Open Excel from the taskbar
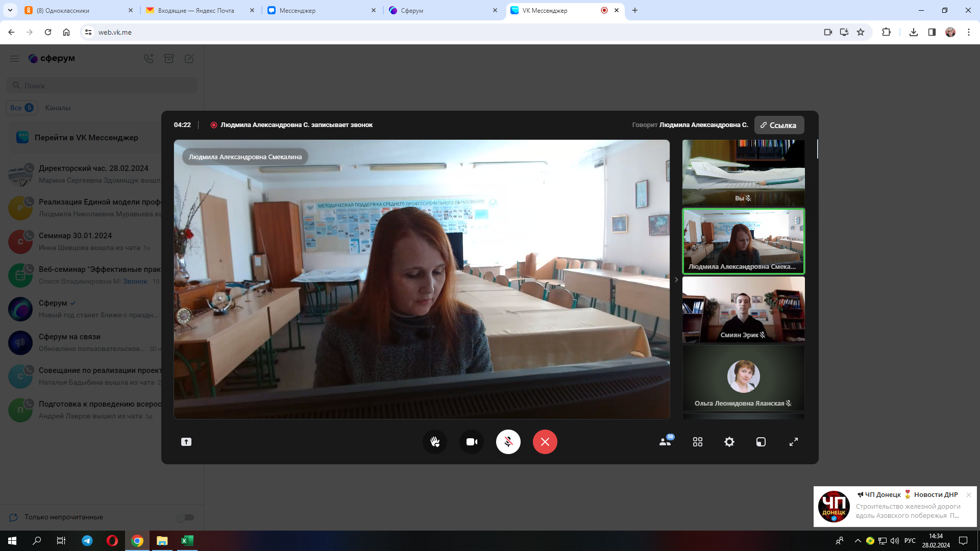Image resolution: width=980 pixels, height=551 pixels. 187,541
